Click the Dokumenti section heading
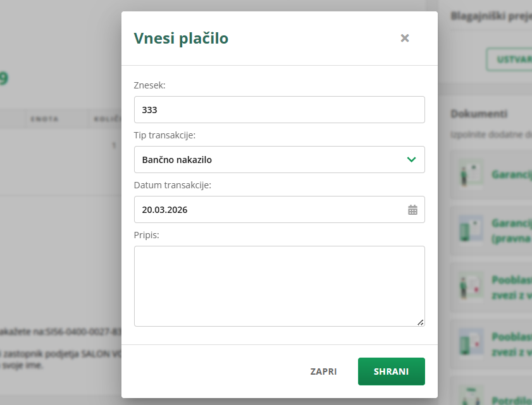532x405 pixels. [x=479, y=114]
